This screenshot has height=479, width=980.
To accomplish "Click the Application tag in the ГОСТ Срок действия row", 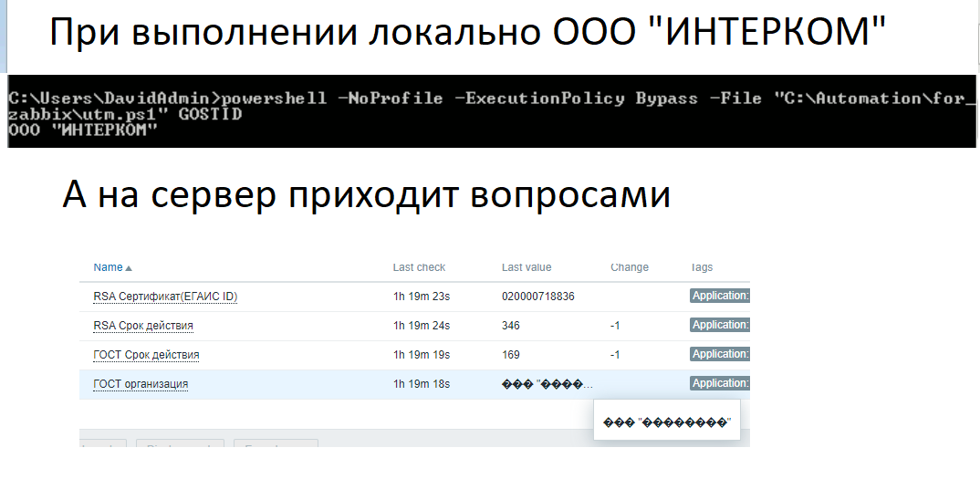I will [719, 355].
